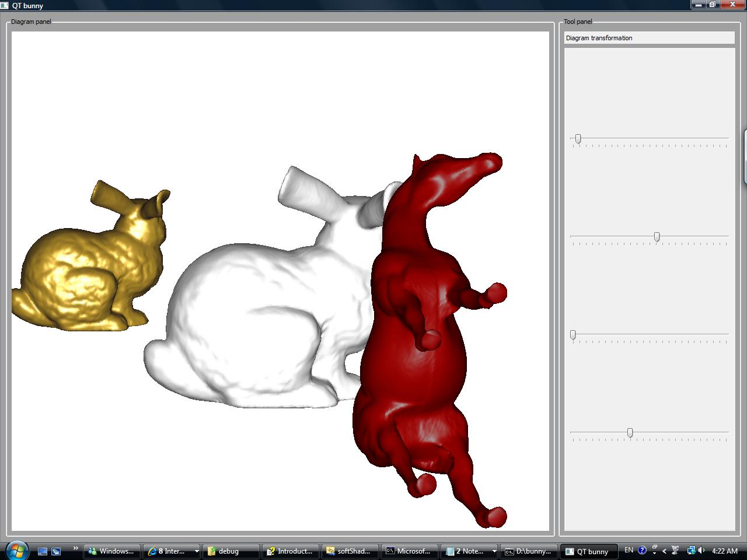Select the gold bunny model in diagram
The width and height of the screenshot is (747, 560).
pos(88,274)
